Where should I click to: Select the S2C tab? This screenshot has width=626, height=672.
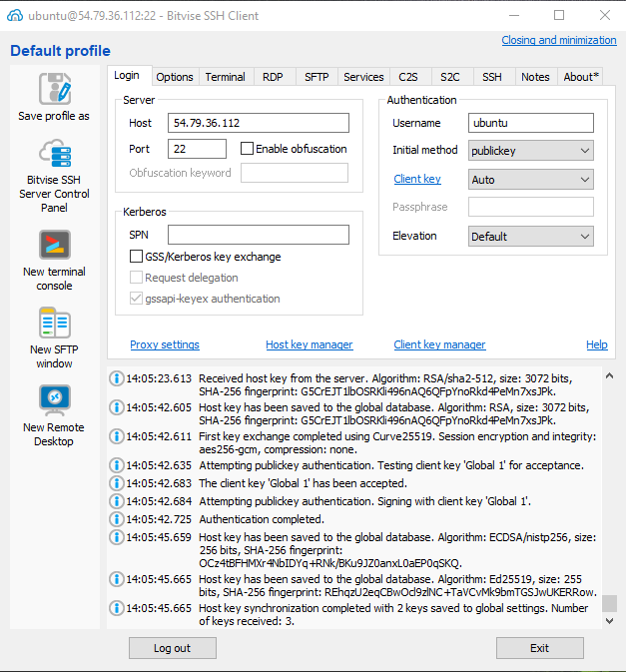click(x=450, y=77)
